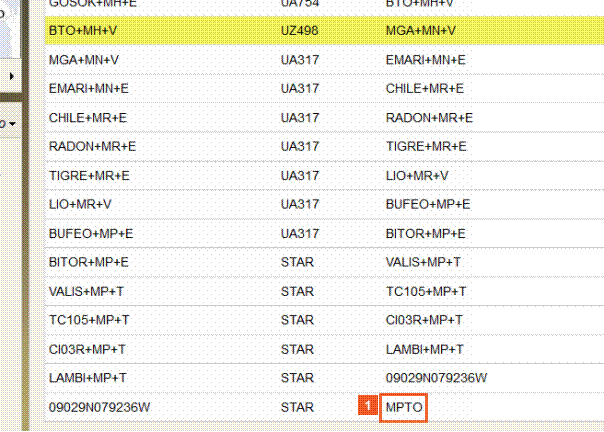
Task: Click UA317 in the LIO+MR+V row
Action: [x=300, y=204]
